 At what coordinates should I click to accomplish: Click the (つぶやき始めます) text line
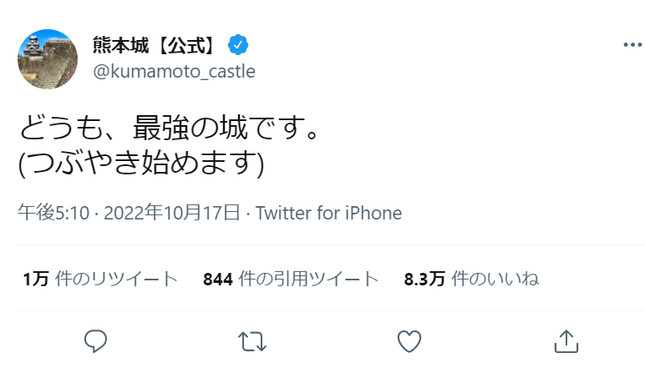pos(141,163)
